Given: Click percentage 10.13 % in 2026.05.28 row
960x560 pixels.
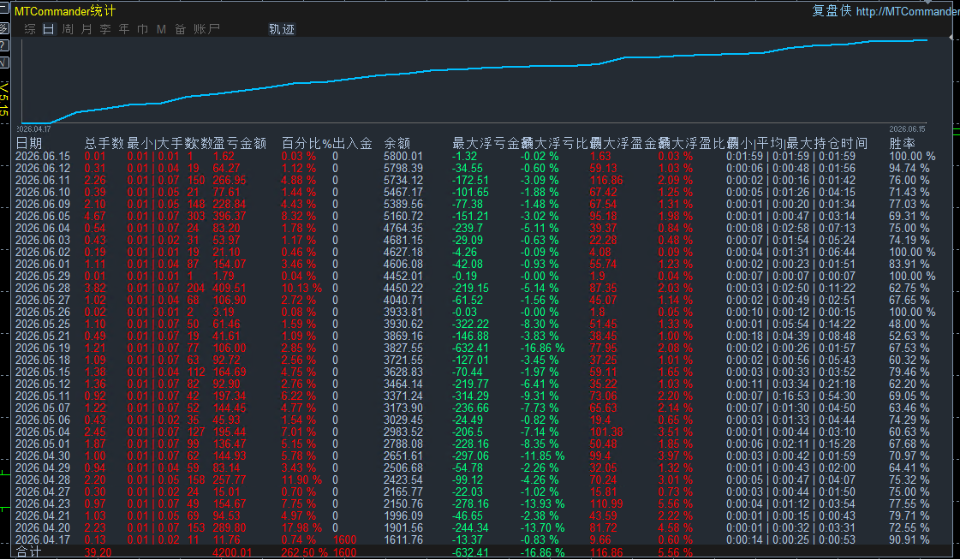Looking at the screenshot, I should (301, 288).
